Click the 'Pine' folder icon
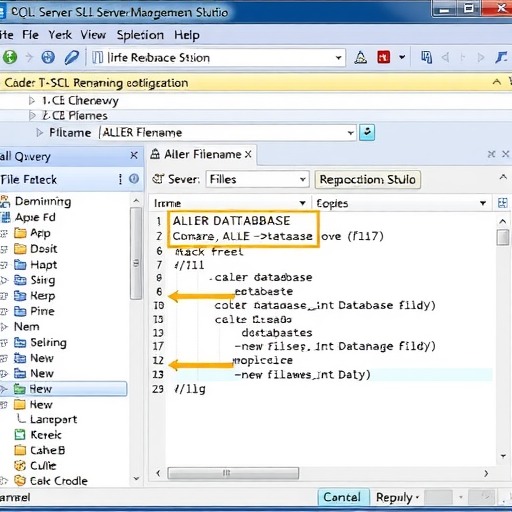Viewport: 512px width, 512px height. [20, 311]
